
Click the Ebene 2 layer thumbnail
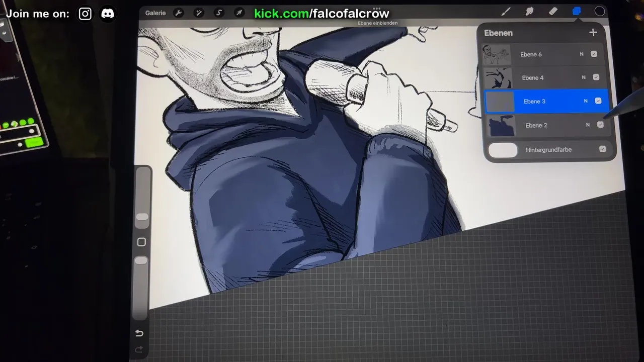(x=502, y=126)
